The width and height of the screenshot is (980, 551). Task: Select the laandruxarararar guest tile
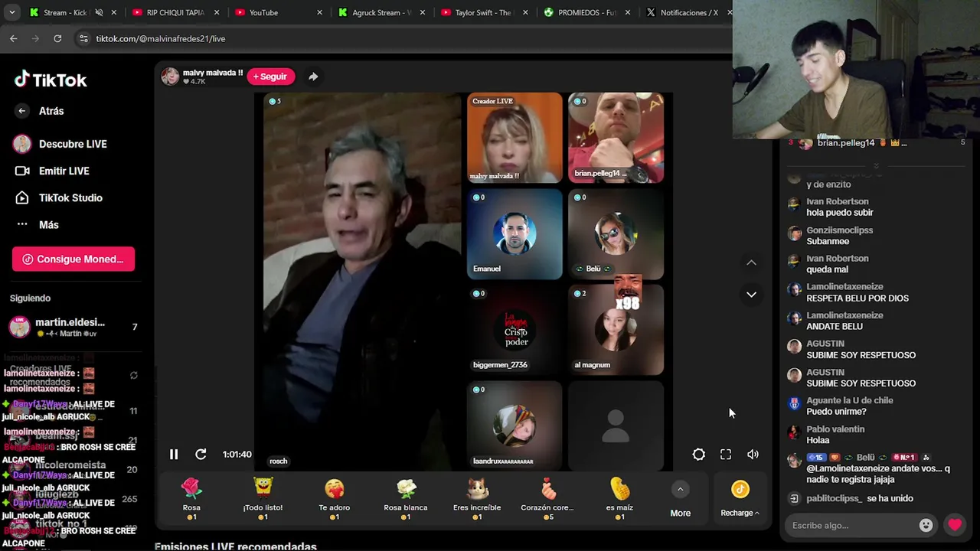point(514,426)
